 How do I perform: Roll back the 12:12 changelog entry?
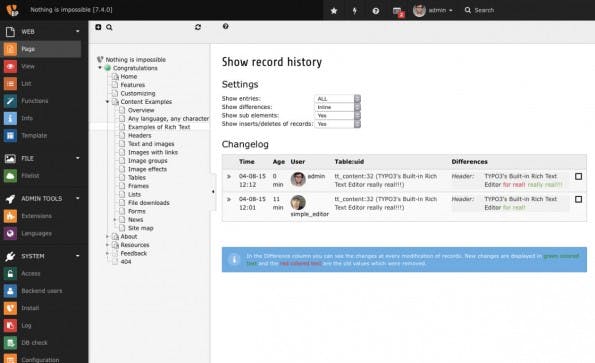[229, 176]
